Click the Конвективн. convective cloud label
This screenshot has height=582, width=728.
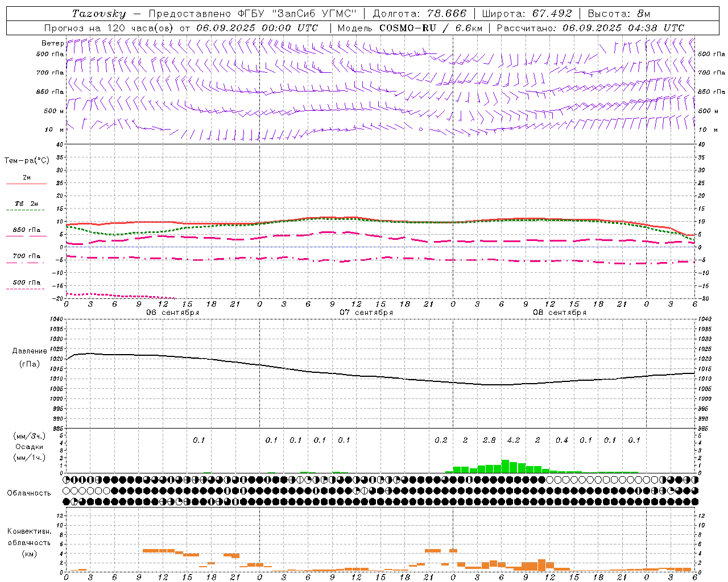tap(29, 531)
